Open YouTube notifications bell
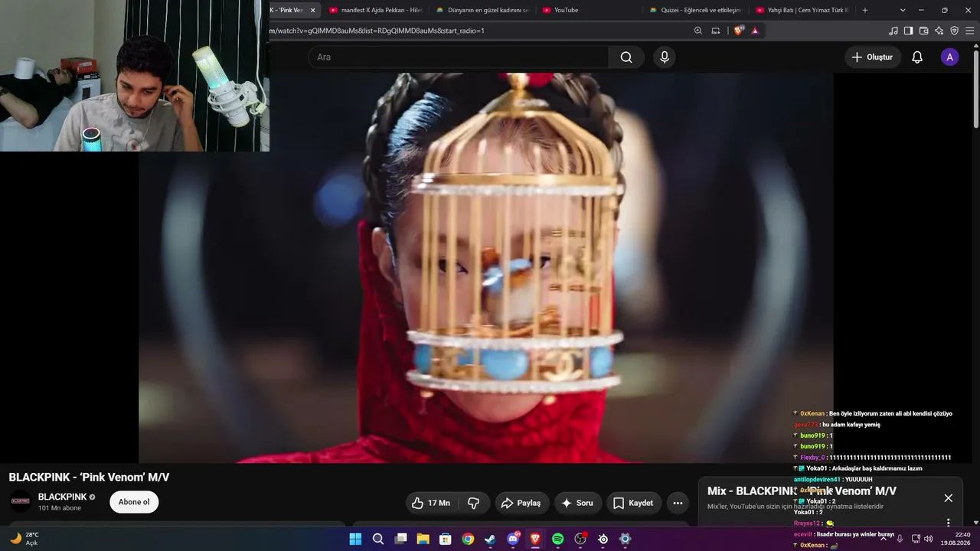The height and width of the screenshot is (551, 980). 917,57
